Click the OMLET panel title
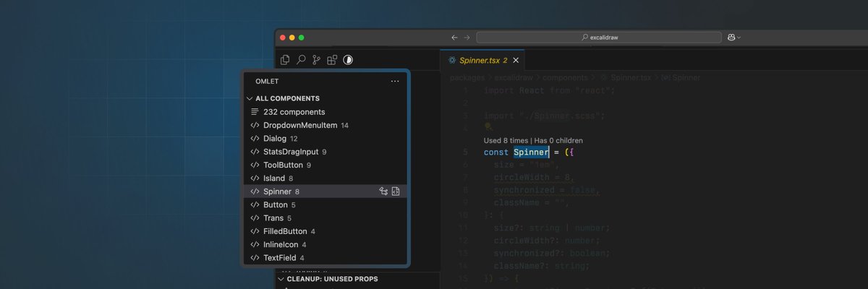The width and height of the screenshot is (868, 289). point(267,82)
